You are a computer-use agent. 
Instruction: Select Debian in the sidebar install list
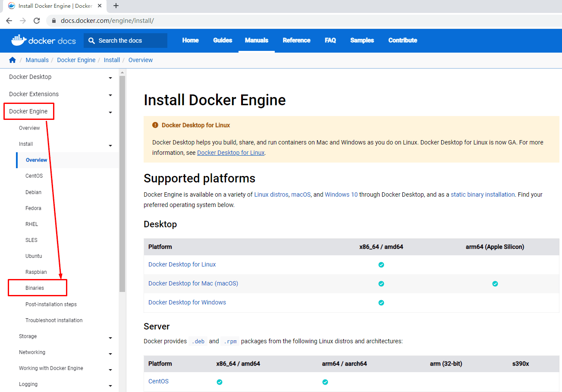[34, 192]
